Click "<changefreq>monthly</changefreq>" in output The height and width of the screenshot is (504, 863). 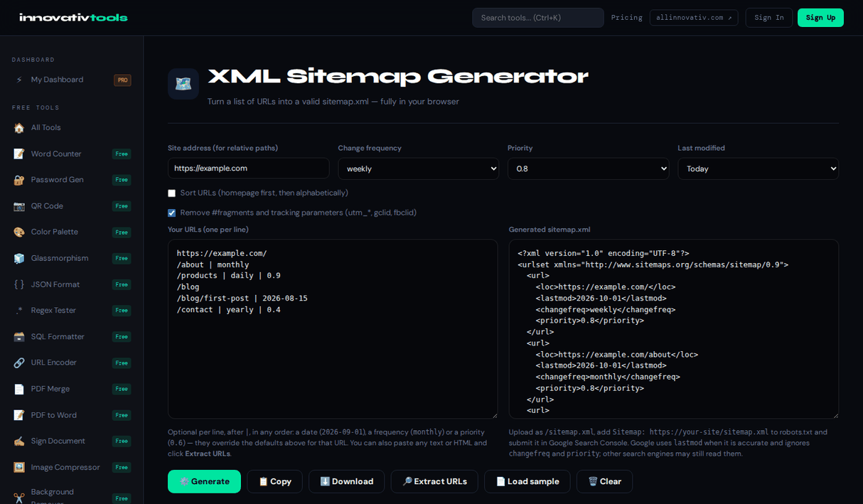[x=608, y=377]
